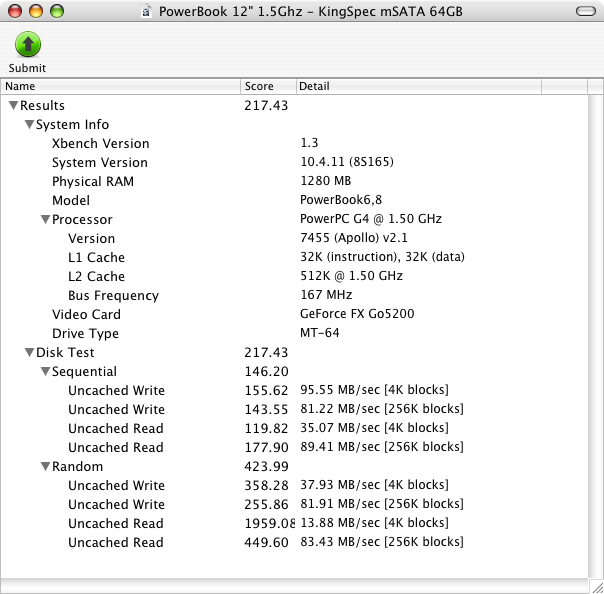
Task: Select the System Version row
Action: [x=294, y=162]
